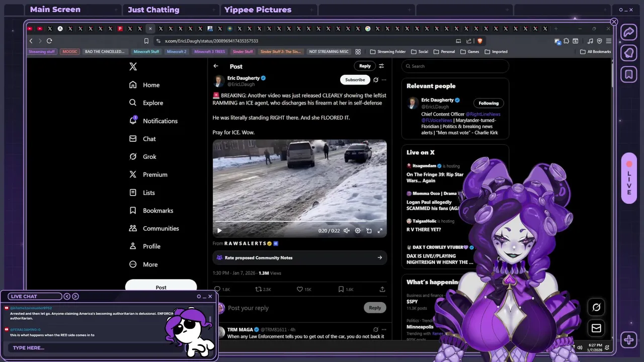This screenshot has height=362, width=644.
Task: Open the Streaming stuff bookmark
Action: point(42,51)
